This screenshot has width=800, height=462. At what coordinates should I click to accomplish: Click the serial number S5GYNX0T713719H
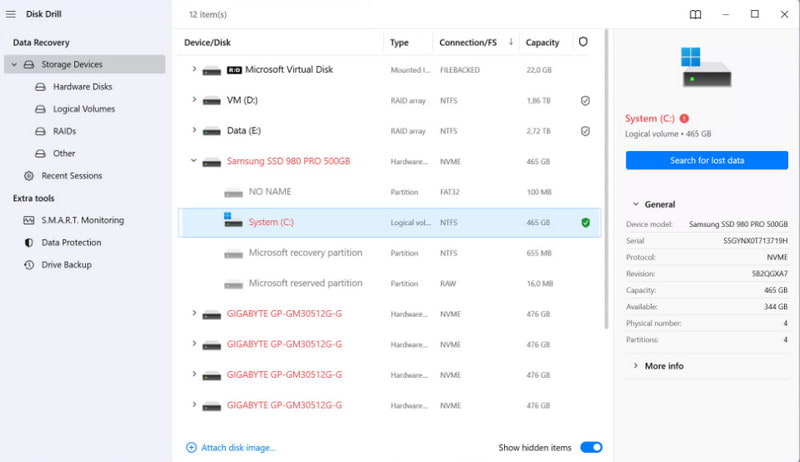click(755, 241)
